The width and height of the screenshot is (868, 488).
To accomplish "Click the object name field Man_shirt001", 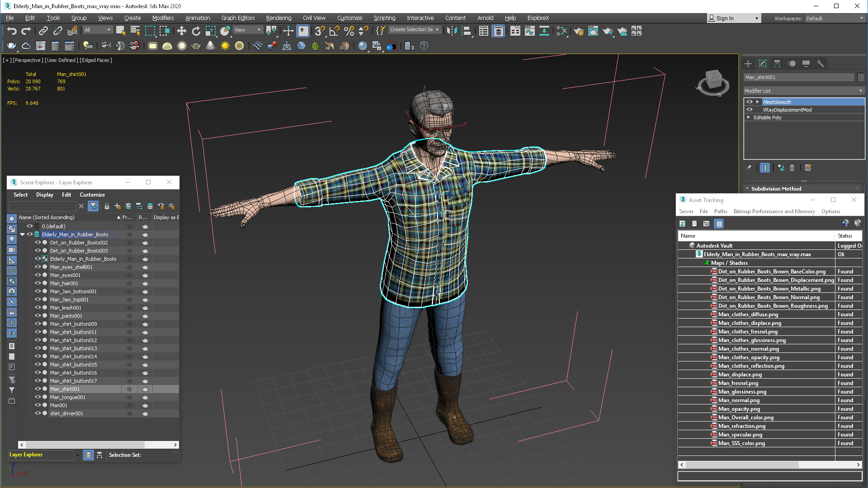I will tap(799, 77).
